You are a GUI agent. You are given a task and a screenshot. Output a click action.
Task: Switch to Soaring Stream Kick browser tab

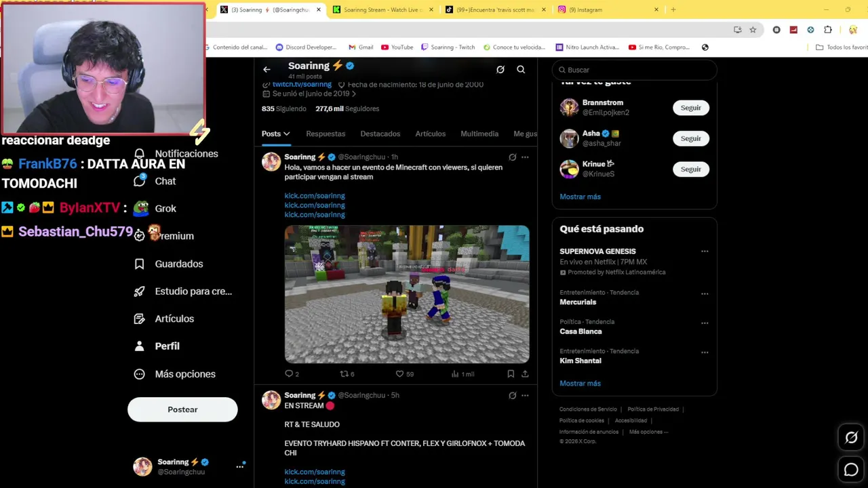(382, 9)
